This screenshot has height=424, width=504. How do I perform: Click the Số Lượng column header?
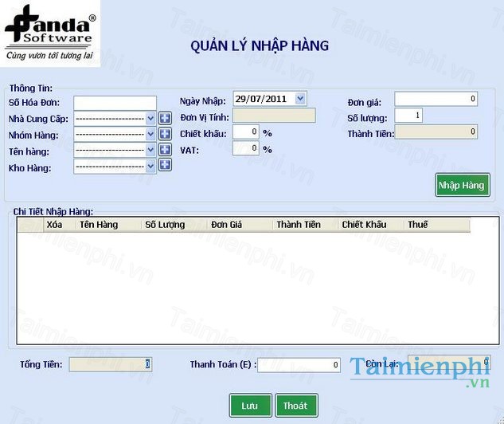(174, 225)
